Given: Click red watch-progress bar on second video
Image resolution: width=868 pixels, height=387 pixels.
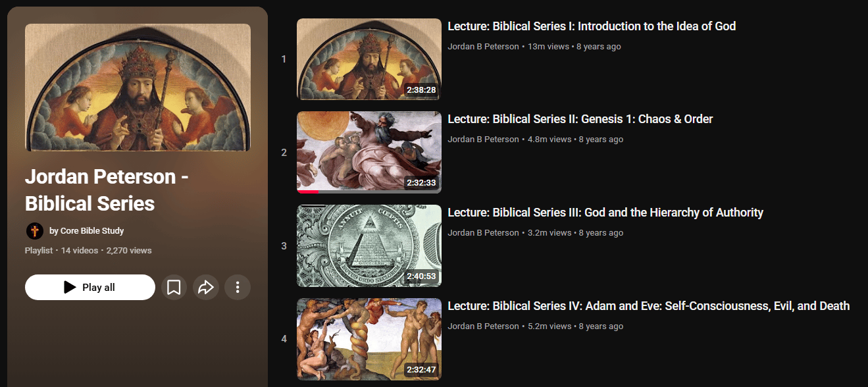Looking at the screenshot, I should tap(308, 192).
